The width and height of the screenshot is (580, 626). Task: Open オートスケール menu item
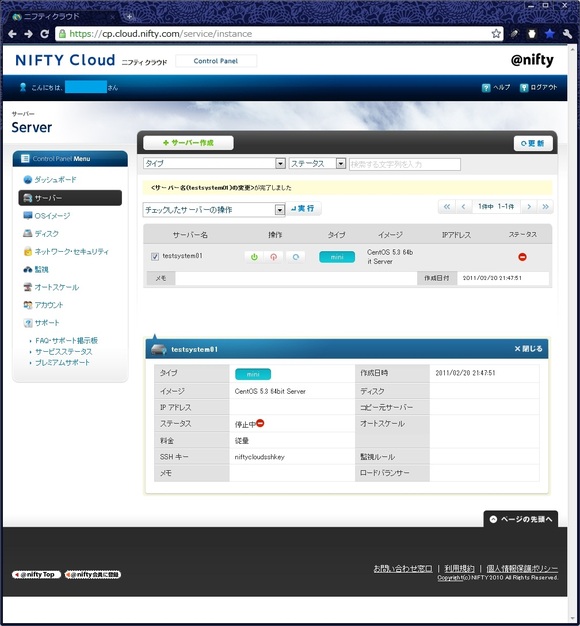(x=51, y=287)
